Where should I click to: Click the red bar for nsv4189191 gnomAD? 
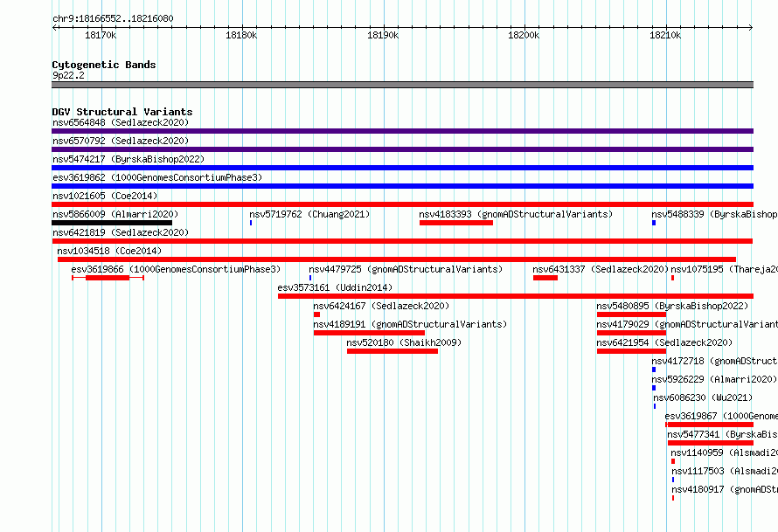click(369, 333)
